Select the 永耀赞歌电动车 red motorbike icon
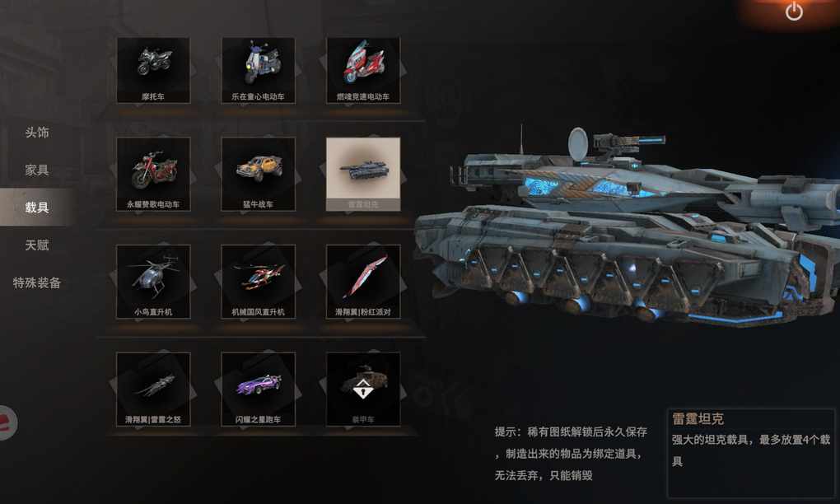The height and width of the screenshot is (504, 840). tap(153, 174)
